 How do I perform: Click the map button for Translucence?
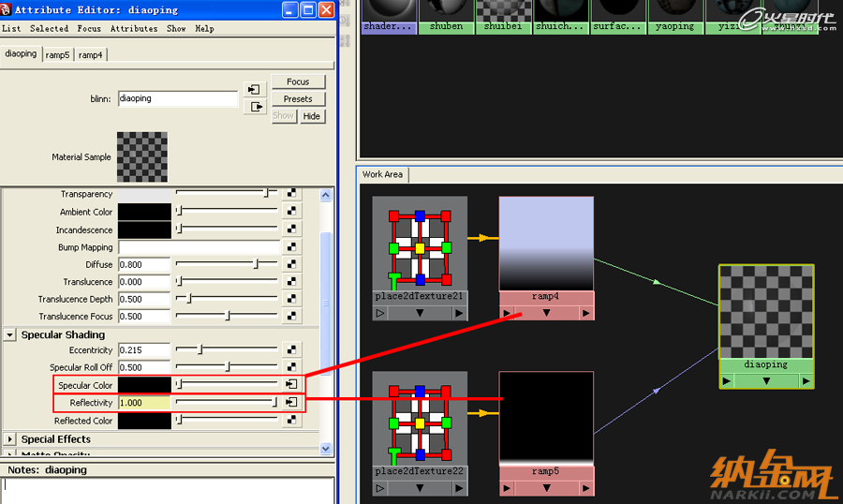coord(291,281)
